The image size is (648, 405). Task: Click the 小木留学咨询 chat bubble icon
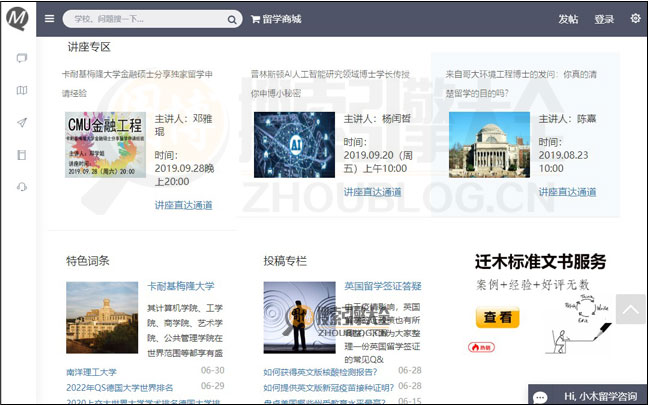pyautogui.click(x=540, y=397)
